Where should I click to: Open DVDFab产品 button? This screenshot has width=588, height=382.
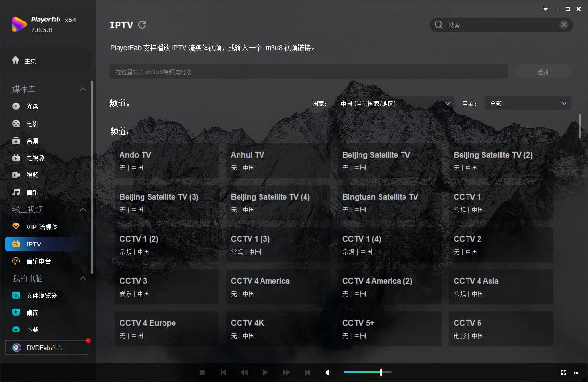[x=47, y=348]
